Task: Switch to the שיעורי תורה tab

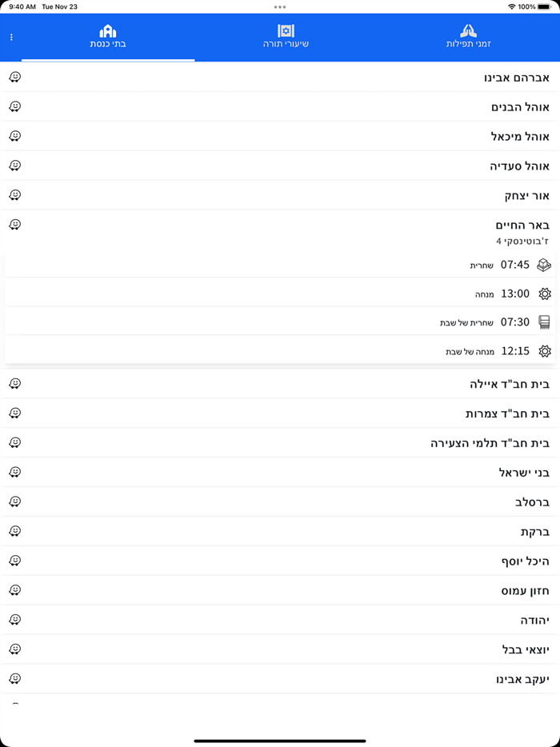Action: pos(285,37)
